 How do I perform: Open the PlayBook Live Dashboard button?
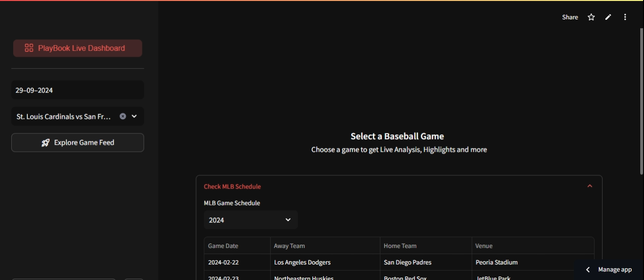(x=78, y=48)
